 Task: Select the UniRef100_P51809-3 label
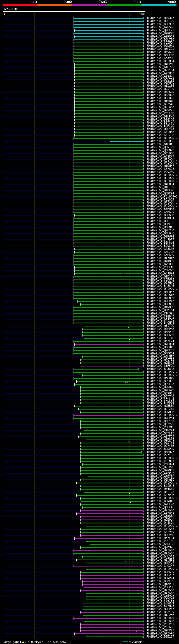pos(162,197)
